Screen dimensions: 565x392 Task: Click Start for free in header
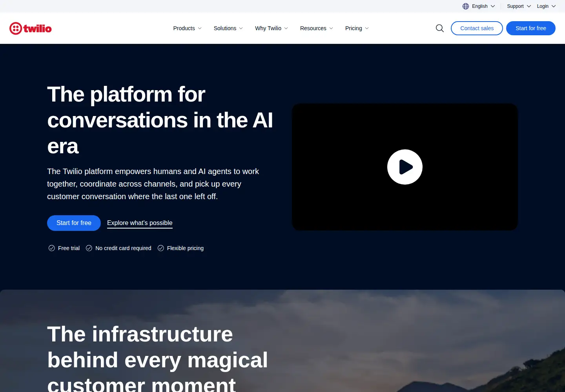tap(530, 28)
